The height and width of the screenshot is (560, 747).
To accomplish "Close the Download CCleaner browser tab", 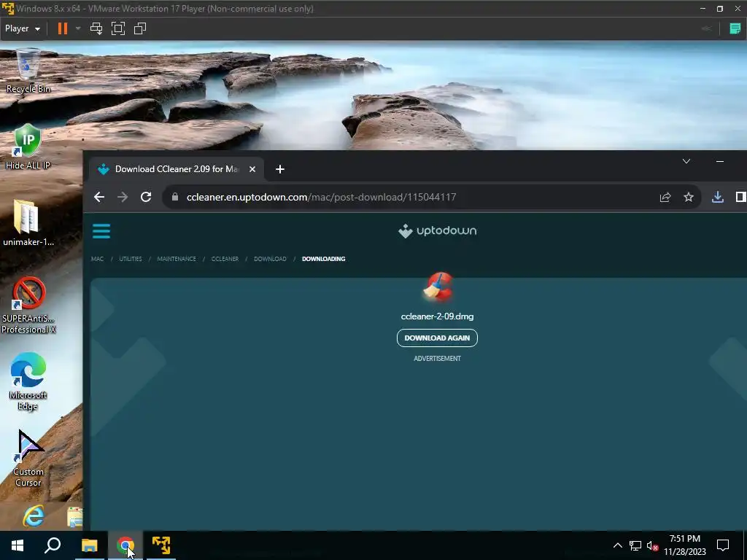I will (252, 169).
